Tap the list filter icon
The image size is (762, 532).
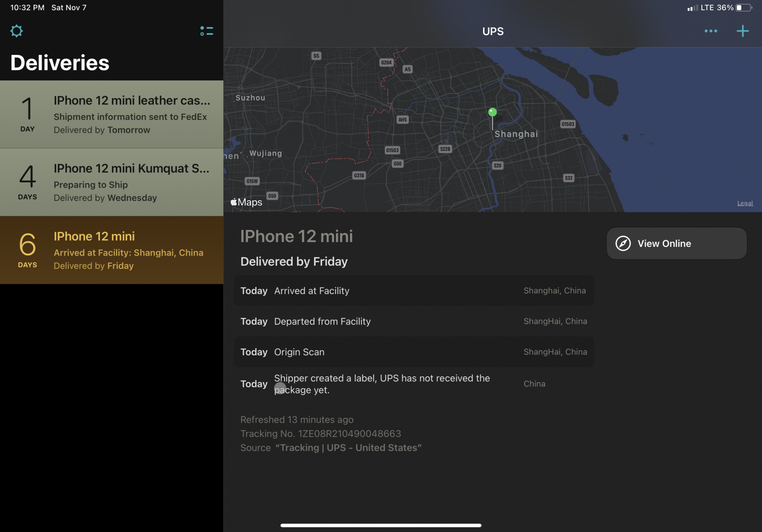tap(207, 31)
